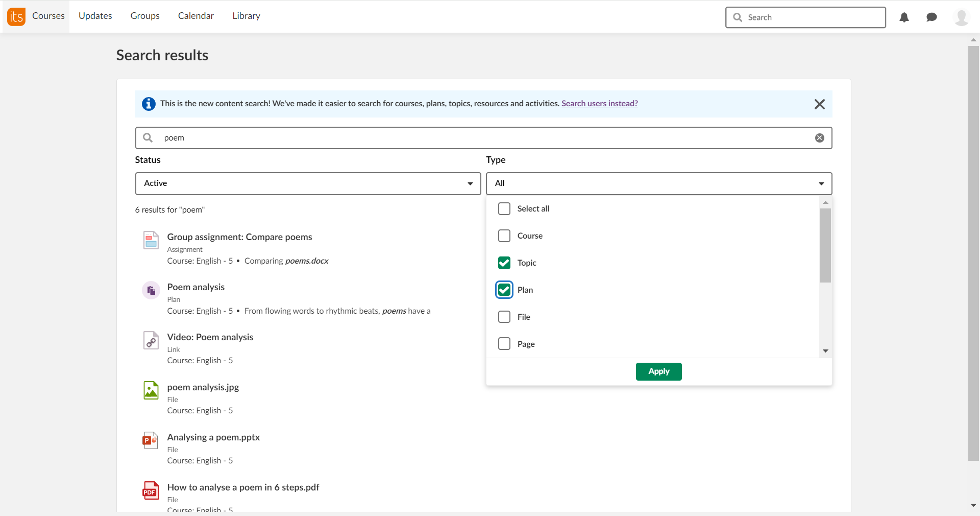
Task: Collapse the Type dropdown showing All
Action: coord(658,183)
